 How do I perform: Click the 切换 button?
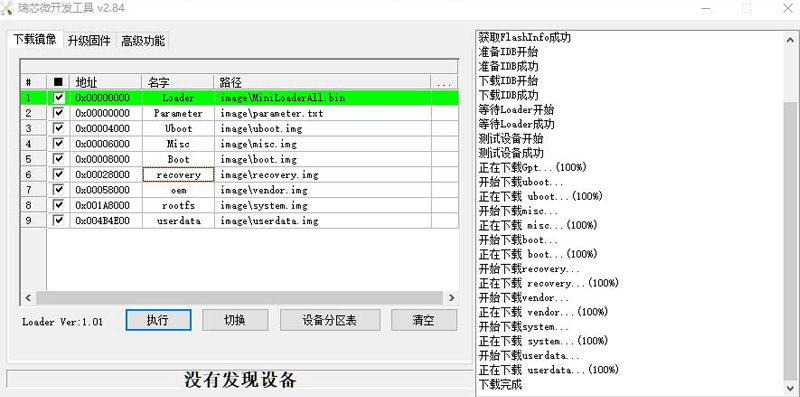pos(235,320)
